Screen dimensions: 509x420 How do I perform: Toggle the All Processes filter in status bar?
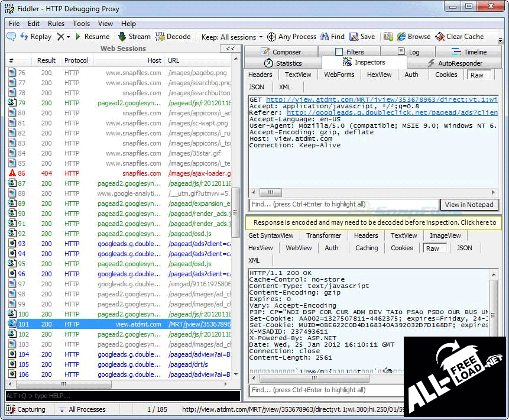pyautogui.click(x=82, y=409)
